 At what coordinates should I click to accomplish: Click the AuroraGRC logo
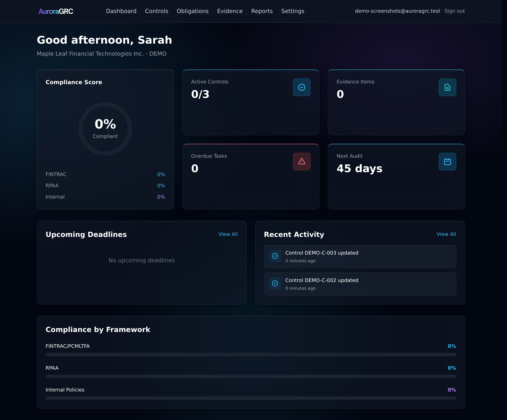tap(56, 11)
